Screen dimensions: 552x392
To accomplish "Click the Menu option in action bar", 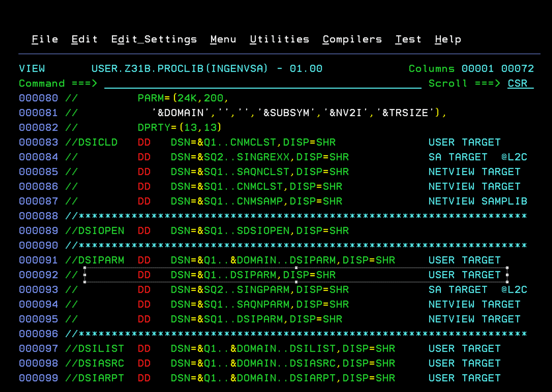I will [x=223, y=39].
